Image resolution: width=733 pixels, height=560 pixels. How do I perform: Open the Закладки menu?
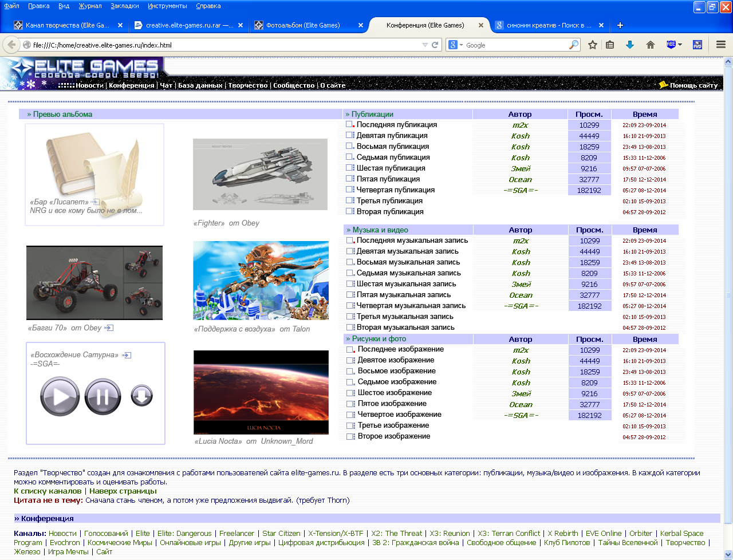pos(124,6)
